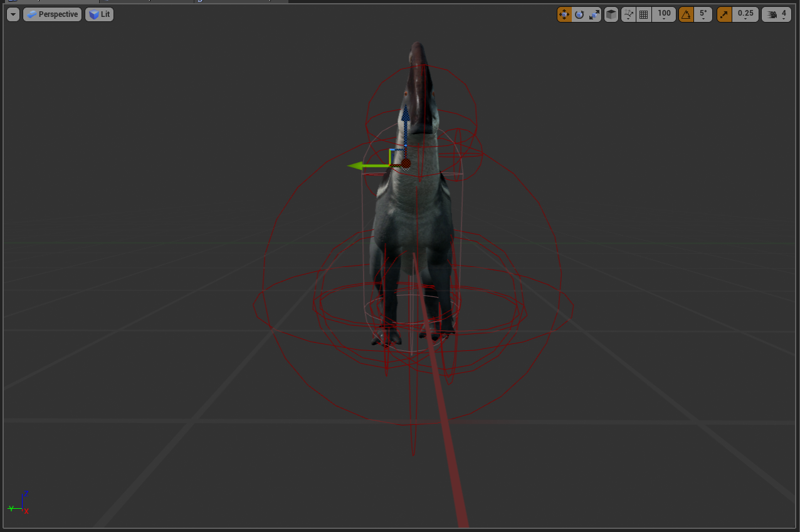
Task: Open the grid snap size 100 dropdown
Action: pyautogui.click(x=664, y=14)
